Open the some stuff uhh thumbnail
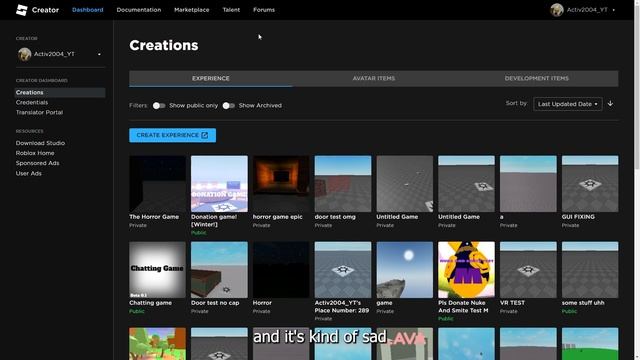This screenshot has height=360, width=640. [x=590, y=270]
